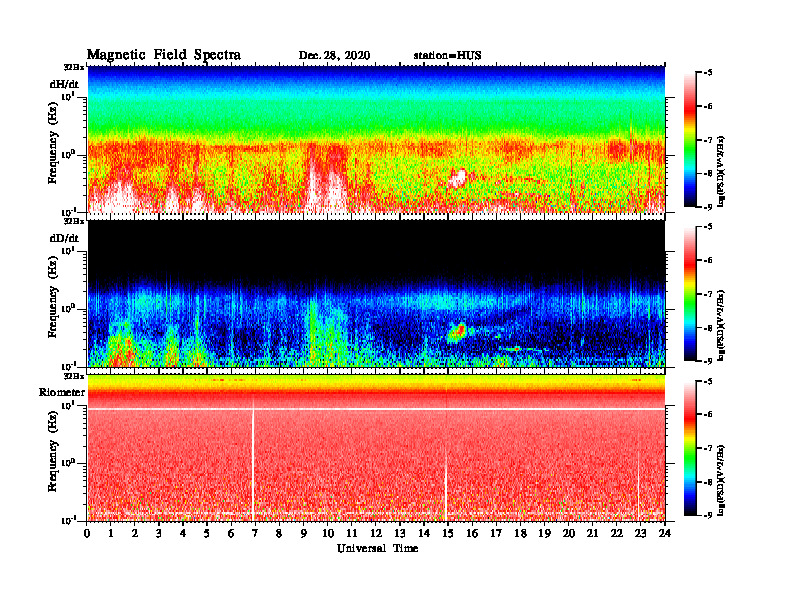Click the dH/dt panel color scale bar
This screenshot has width=792, height=612.
click(x=690, y=140)
